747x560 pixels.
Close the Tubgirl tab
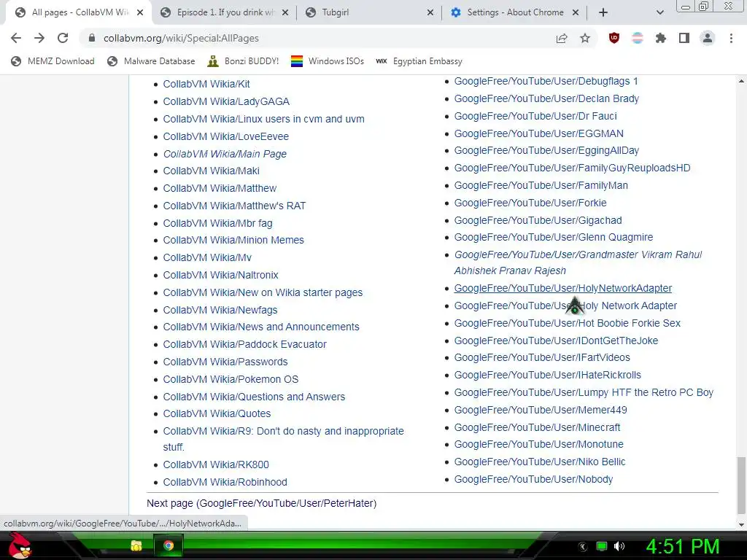pos(430,12)
